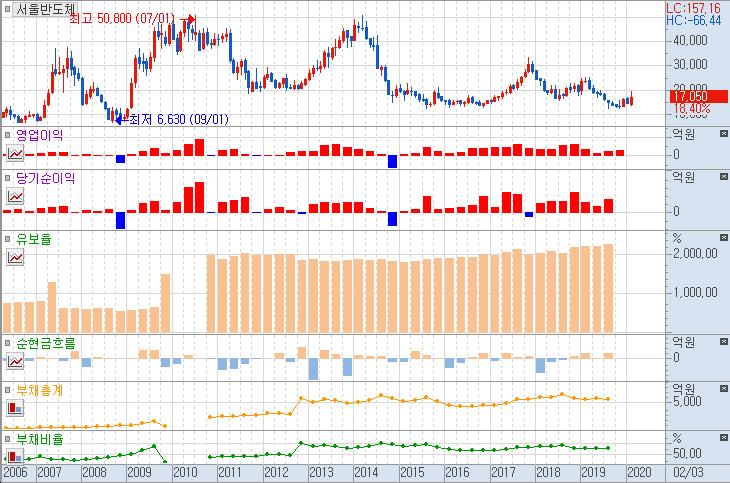Click the 영업이익 panel title
This screenshot has height=483, width=730.
[x=40, y=135]
